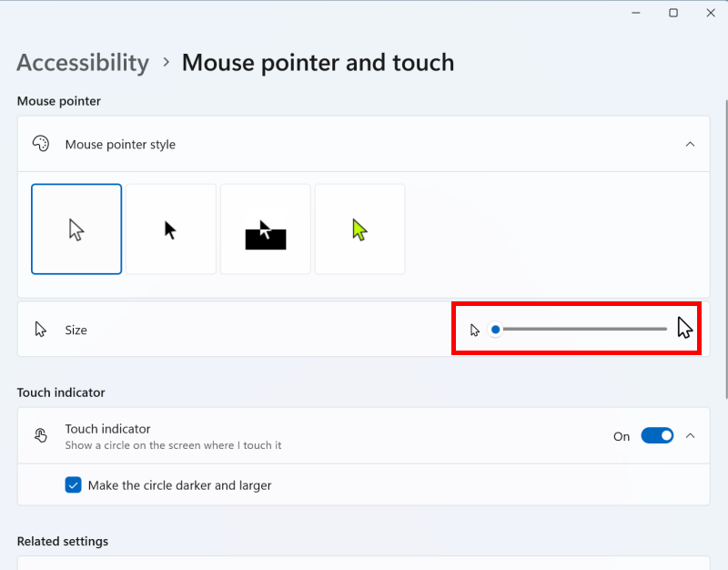Click the palette icon beside Mouse pointer style
The width and height of the screenshot is (728, 570).
point(41,144)
